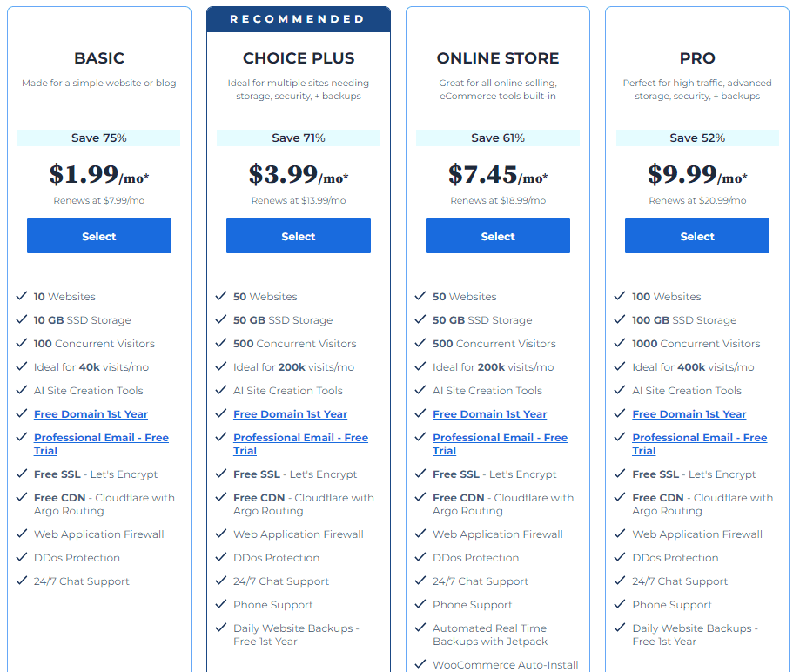This screenshot has height=672, width=793.
Task: Click checkmark icon beside Basic's 10 Websites
Action: click(x=21, y=296)
